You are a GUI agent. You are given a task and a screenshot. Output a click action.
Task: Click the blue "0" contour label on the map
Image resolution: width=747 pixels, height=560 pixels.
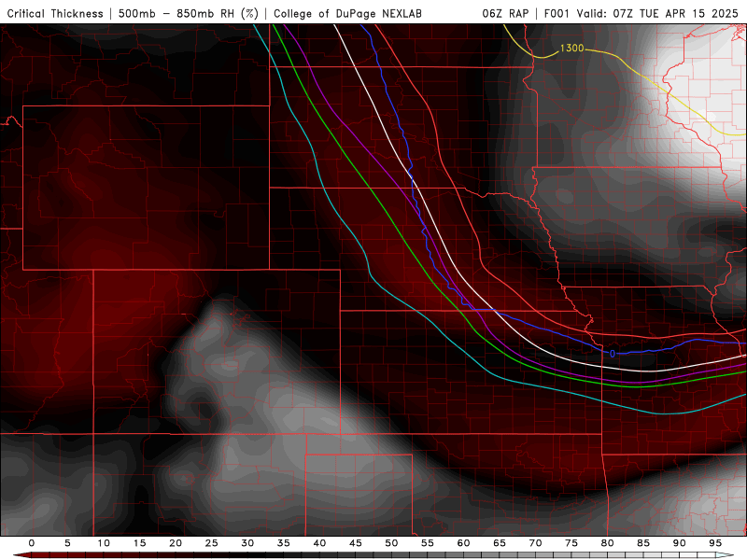click(x=613, y=354)
